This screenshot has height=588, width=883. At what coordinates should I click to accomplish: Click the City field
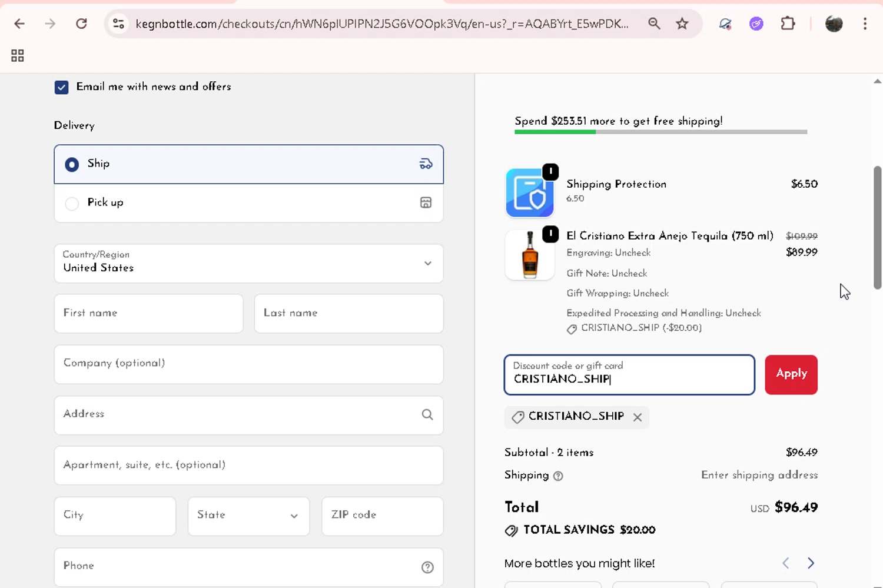(x=115, y=516)
